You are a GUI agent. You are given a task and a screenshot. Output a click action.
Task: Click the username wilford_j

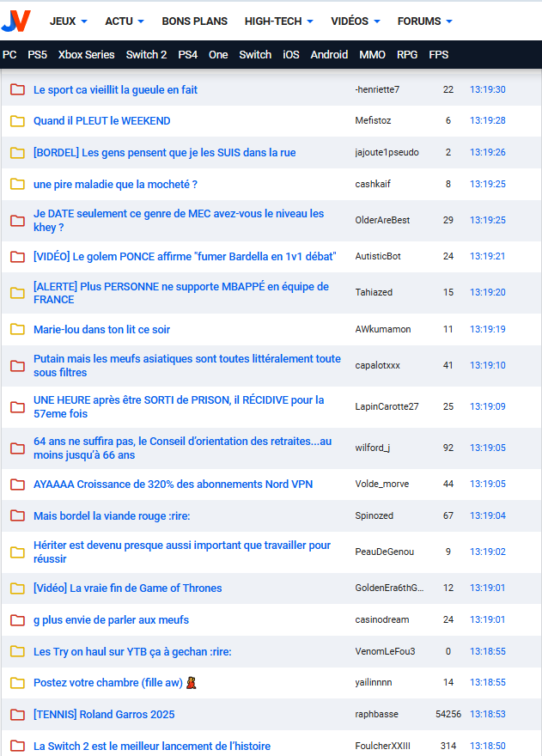[373, 448]
